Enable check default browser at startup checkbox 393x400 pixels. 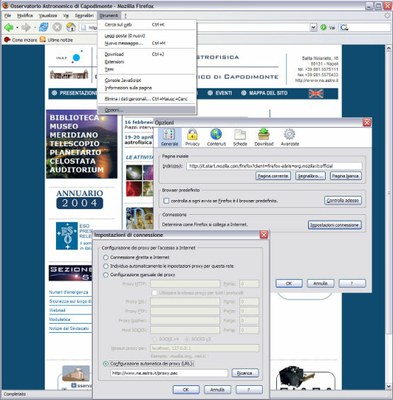pyautogui.click(x=166, y=201)
